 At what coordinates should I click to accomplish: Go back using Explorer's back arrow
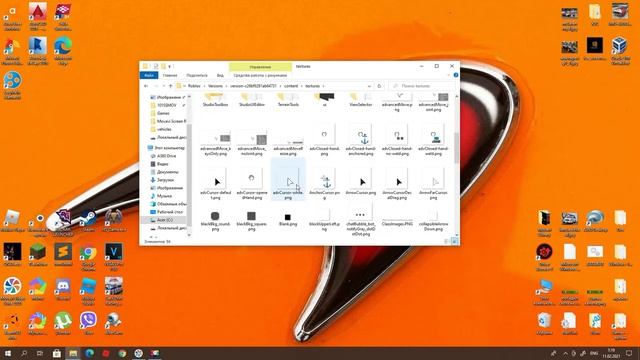pos(146,86)
